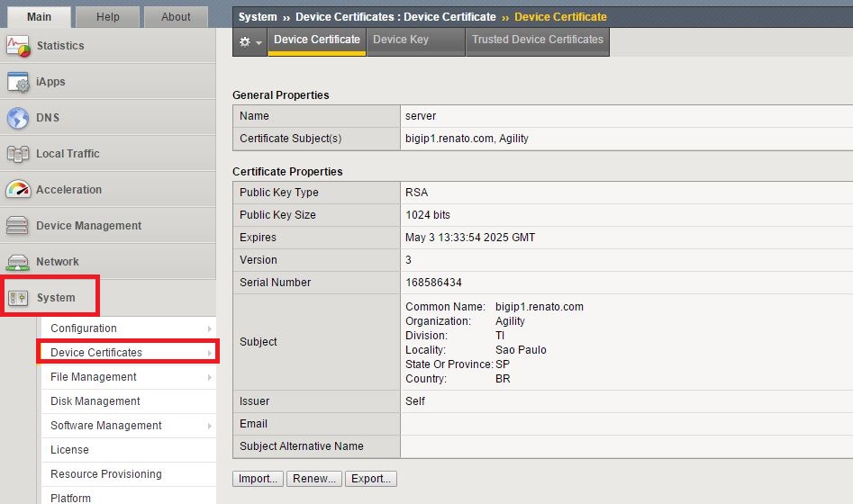Click the Device Management icon
853x504 pixels.
pos(18,226)
